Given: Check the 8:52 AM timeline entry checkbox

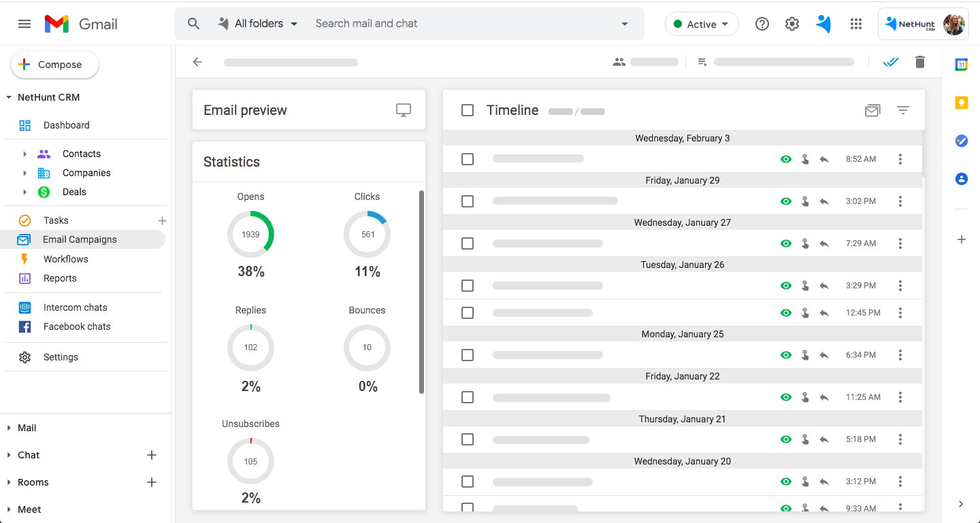Looking at the screenshot, I should [x=468, y=159].
